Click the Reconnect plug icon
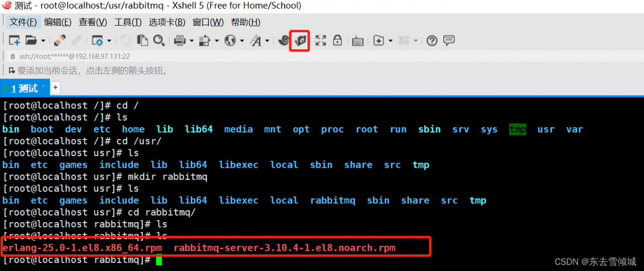 pyautogui.click(x=59, y=41)
